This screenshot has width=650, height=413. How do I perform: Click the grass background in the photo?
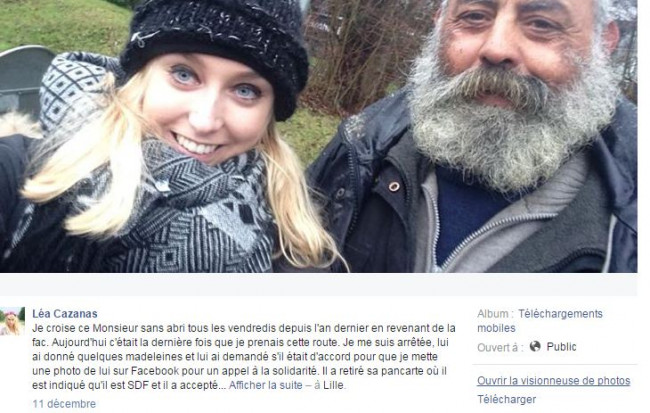(62, 23)
